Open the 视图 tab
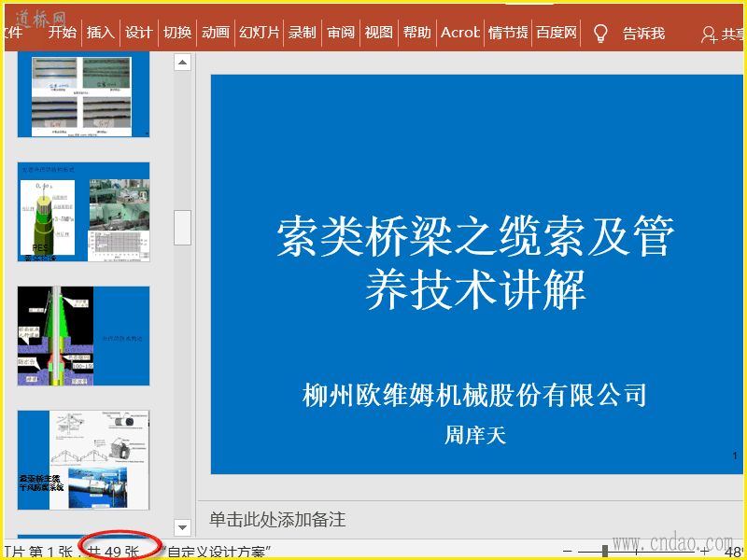This screenshot has height=560, width=747. point(379,33)
